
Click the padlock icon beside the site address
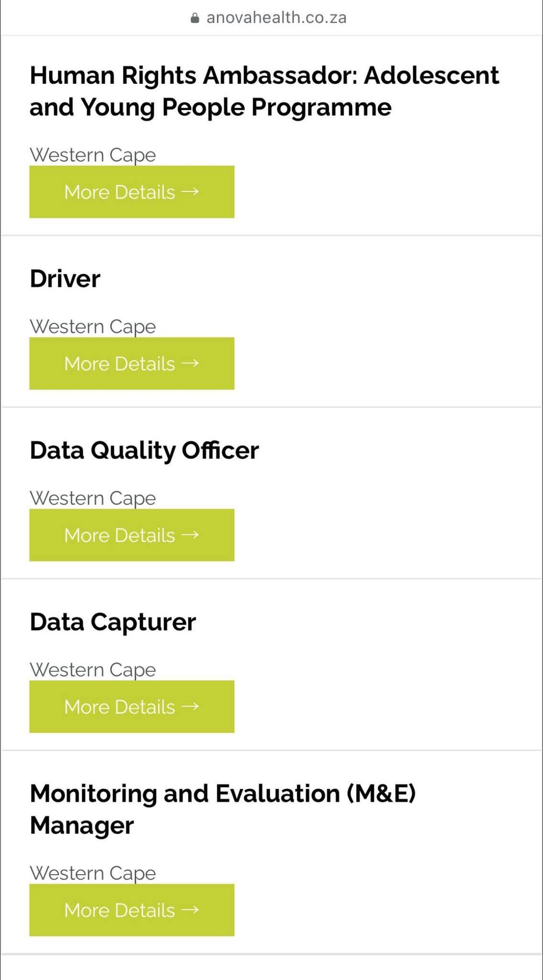(195, 18)
